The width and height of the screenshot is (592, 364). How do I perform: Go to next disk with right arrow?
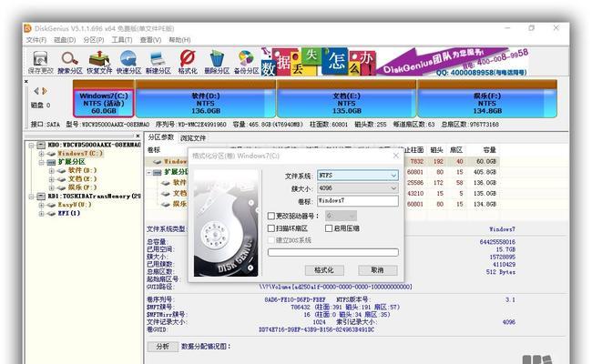tap(45, 91)
